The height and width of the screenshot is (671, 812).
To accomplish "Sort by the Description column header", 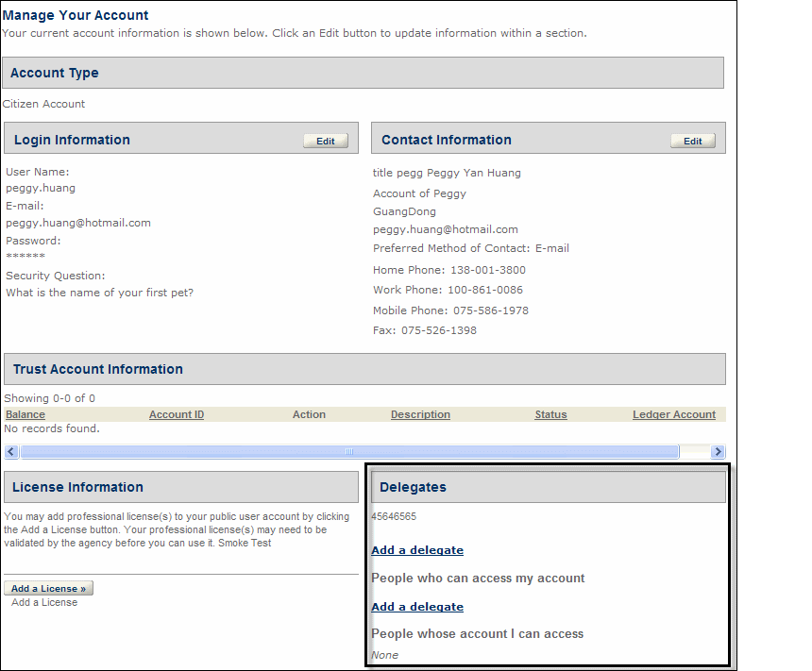I will 420,414.
